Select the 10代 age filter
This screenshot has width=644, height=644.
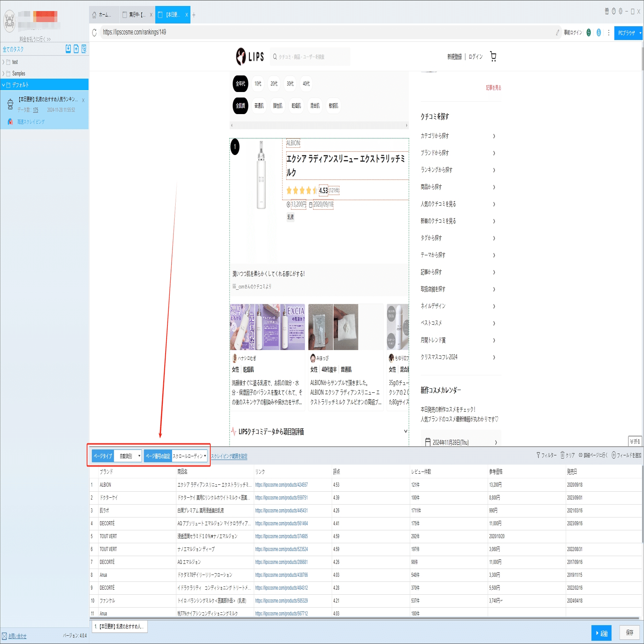[x=258, y=84]
